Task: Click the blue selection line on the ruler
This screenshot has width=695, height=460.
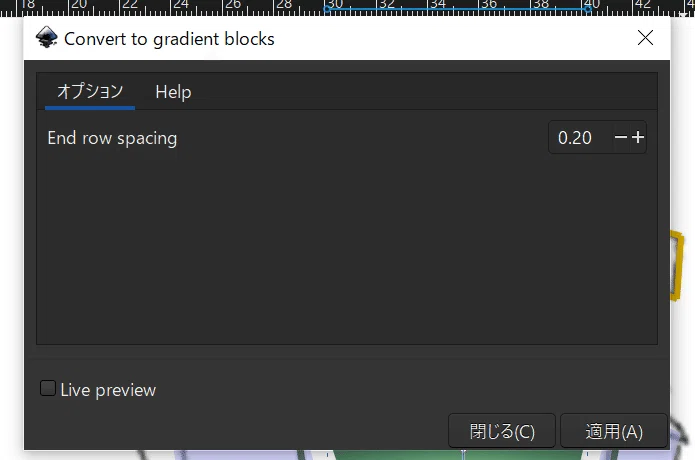Action: coord(457,9)
